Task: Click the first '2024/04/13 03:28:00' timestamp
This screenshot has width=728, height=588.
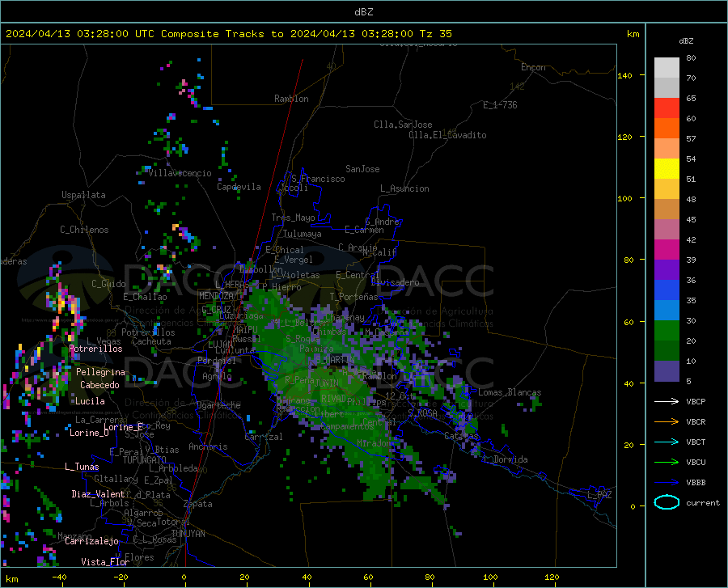Action: coord(67,34)
